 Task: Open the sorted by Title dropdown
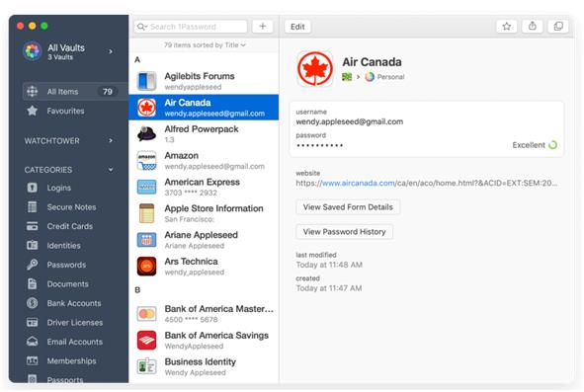coord(205,45)
